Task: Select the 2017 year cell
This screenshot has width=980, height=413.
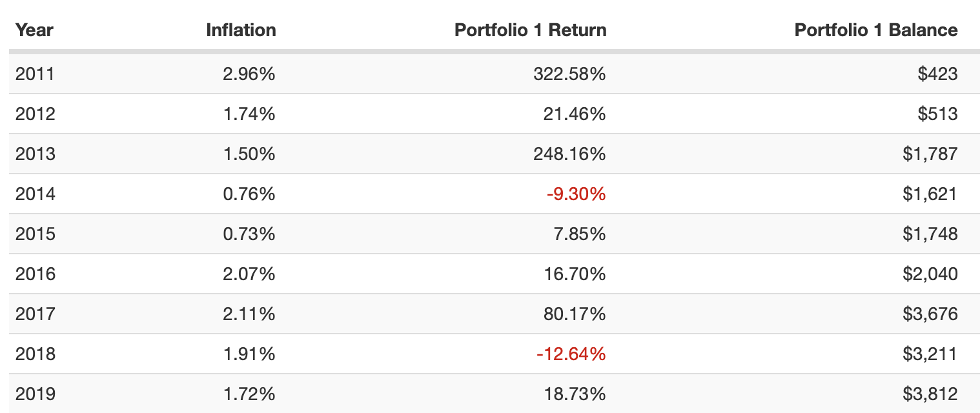Action: [x=35, y=314]
